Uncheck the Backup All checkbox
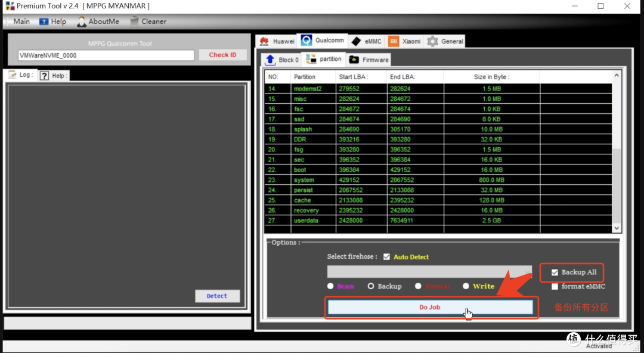Image resolution: width=644 pixels, height=353 pixels. coord(555,273)
